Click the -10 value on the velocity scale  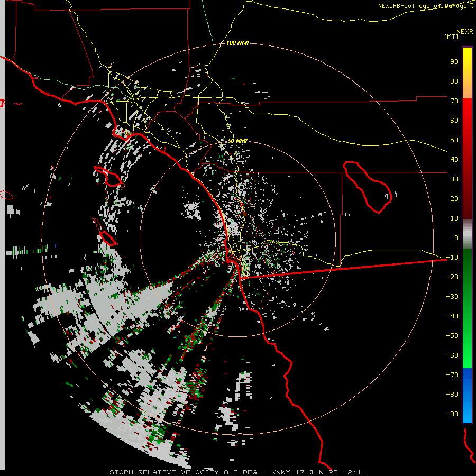tap(452, 258)
